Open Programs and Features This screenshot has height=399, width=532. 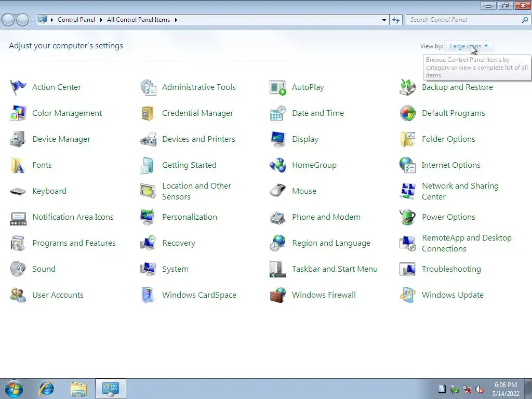pos(74,243)
